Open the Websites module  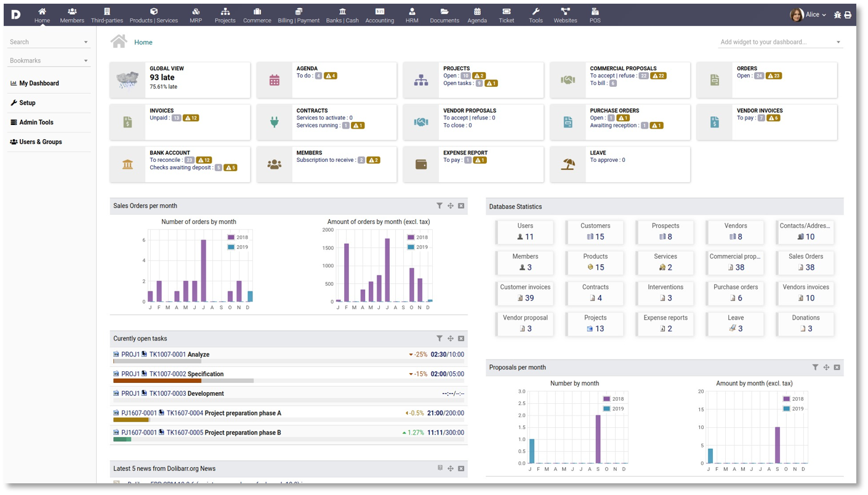pos(565,15)
